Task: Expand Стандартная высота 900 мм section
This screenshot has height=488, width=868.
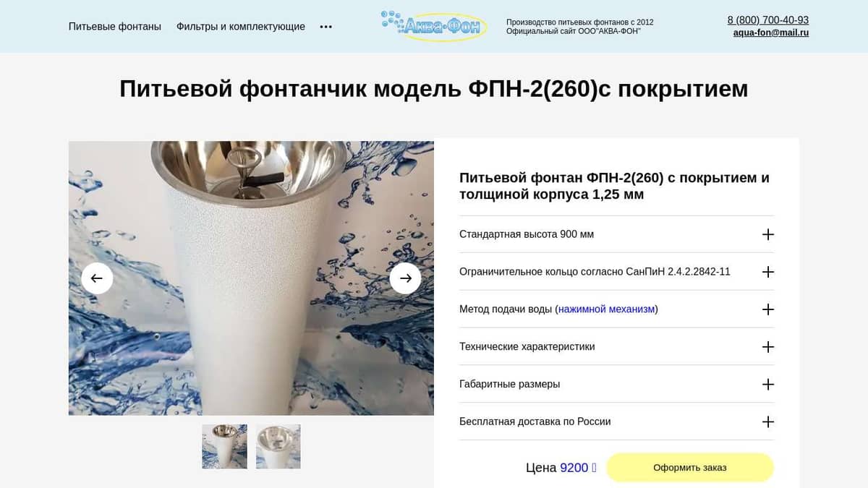Action: click(616, 234)
